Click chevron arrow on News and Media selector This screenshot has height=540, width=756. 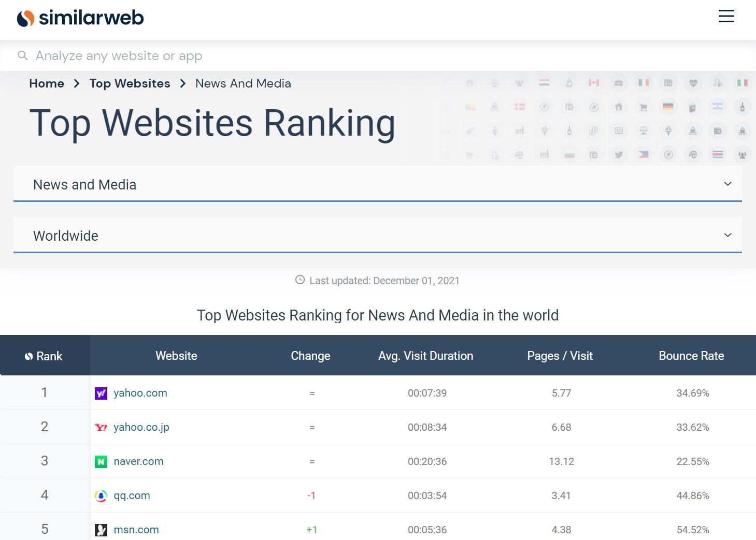tap(728, 184)
